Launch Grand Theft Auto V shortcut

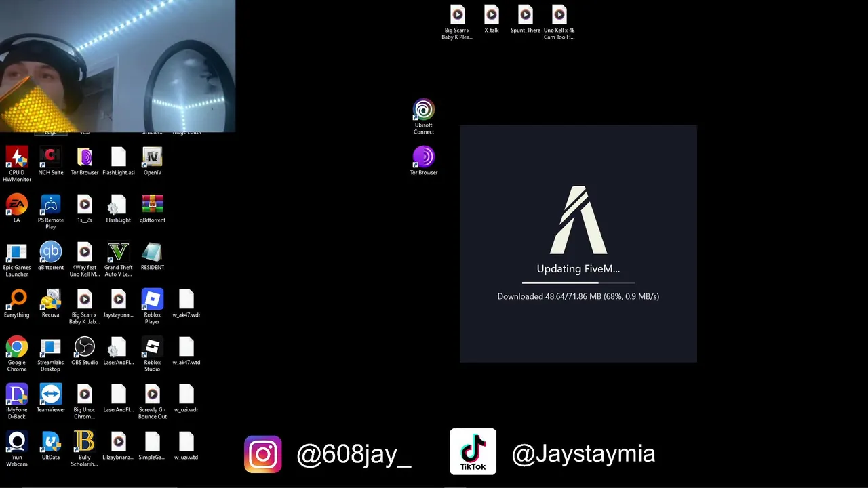pos(119,259)
